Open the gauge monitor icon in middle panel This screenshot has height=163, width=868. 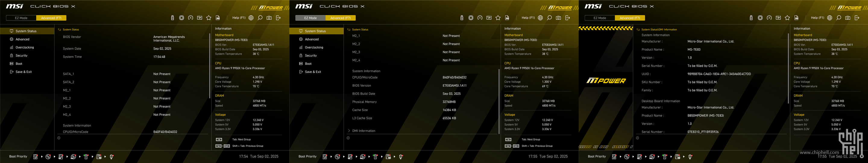click(480, 18)
